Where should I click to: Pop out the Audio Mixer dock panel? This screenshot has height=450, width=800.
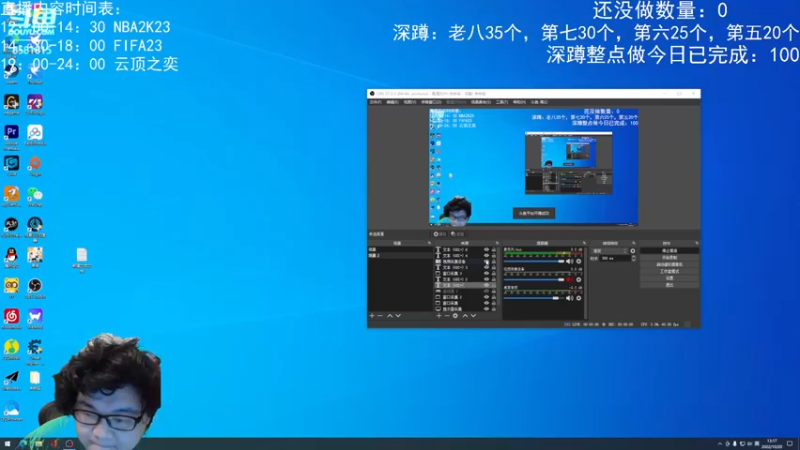coord(584,243)
